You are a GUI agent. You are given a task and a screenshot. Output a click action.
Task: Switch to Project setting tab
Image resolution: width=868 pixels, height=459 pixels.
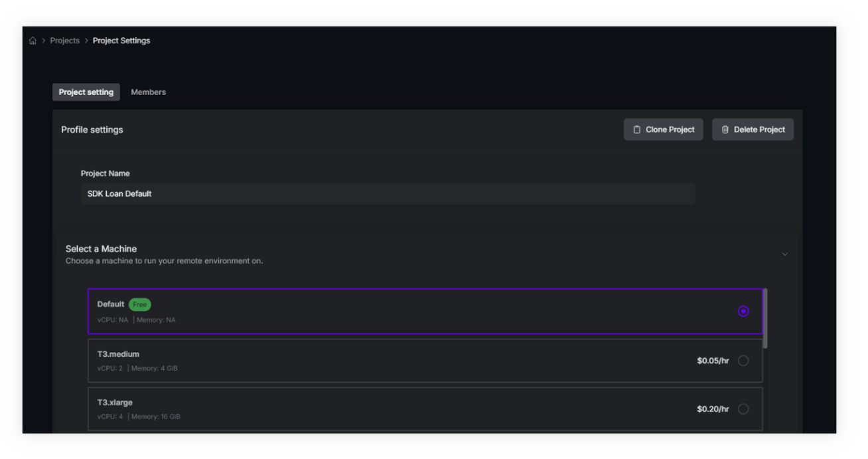click(x=86, y=92)
